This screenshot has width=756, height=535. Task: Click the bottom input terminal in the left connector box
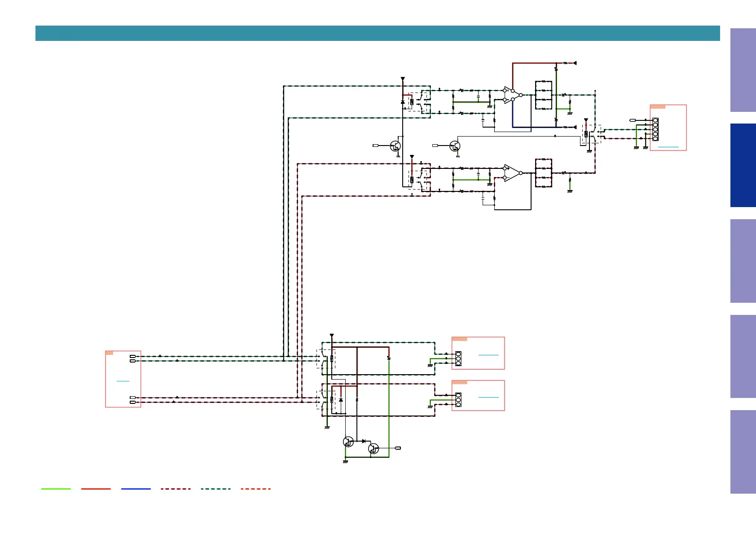[132, 402]
